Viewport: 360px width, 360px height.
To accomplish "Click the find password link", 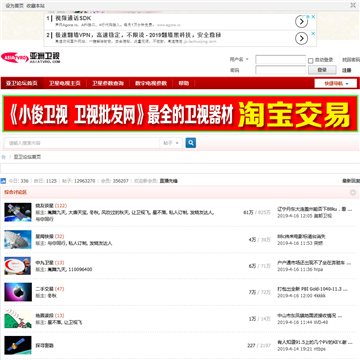I will [351, 60].
